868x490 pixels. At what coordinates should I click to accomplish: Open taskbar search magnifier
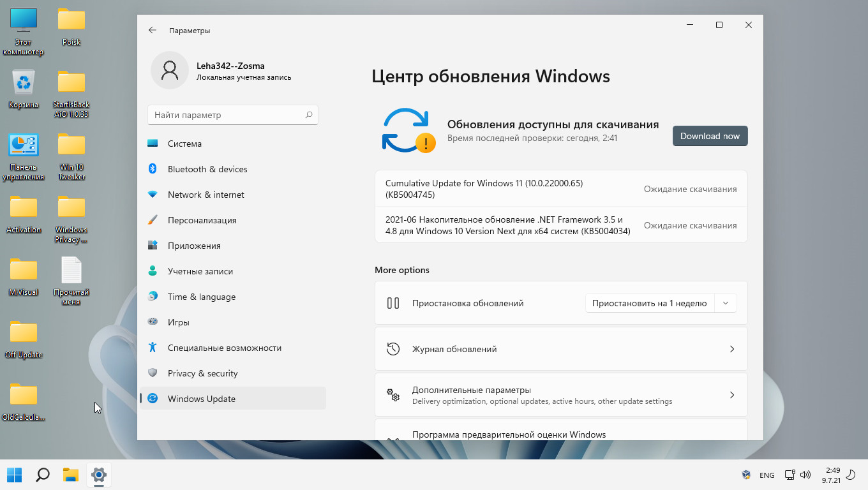coord(43,475)
